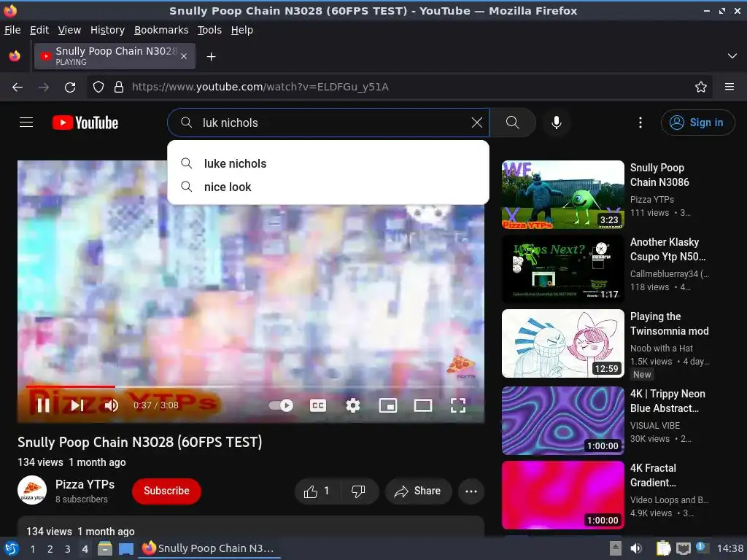The width and height of the screenshot is (747, 560).
Task: Open the Firefox History menu
Action: pyautogui.click(x=107, y=30)
